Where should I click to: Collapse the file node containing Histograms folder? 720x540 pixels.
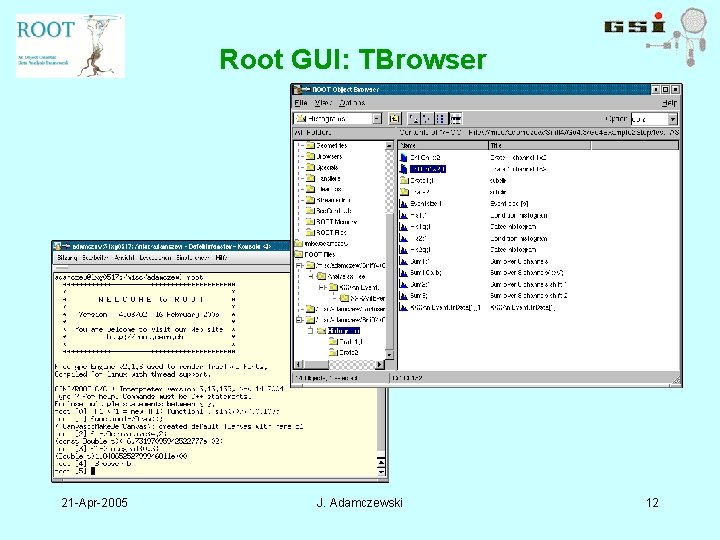pos(299,320)
